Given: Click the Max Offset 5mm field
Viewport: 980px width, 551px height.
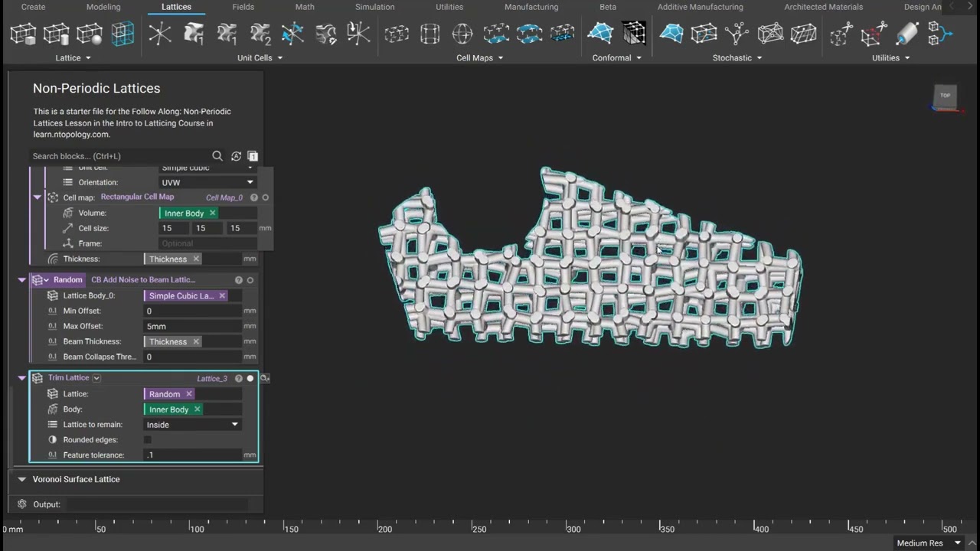Looking at the screenshot, I should pyautogui.click(x=192, y=326).
